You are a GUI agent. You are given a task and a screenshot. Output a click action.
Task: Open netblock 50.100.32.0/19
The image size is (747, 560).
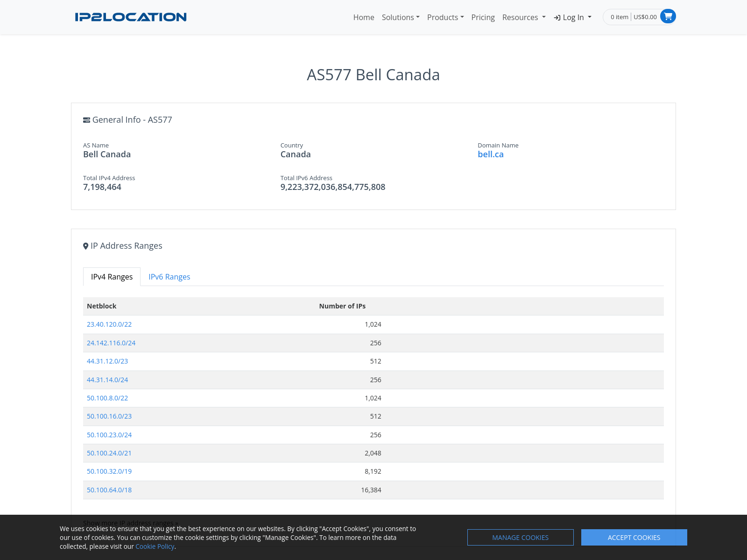pos(109,471)
